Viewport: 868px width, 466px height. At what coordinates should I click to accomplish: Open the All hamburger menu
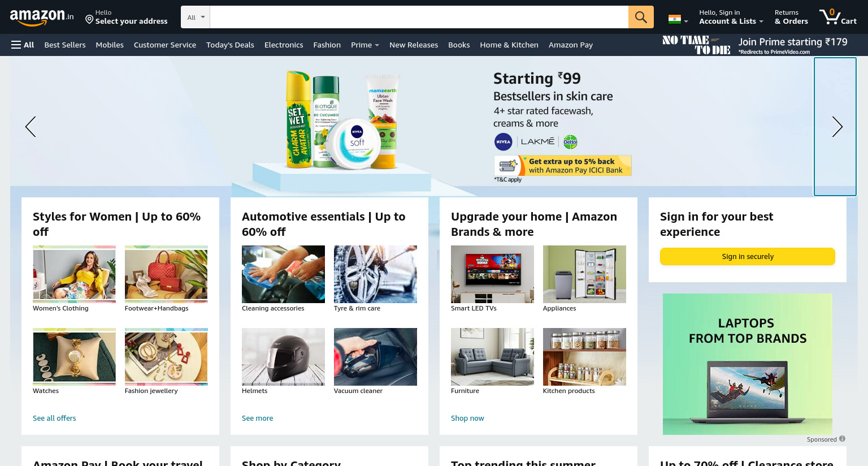23,45
